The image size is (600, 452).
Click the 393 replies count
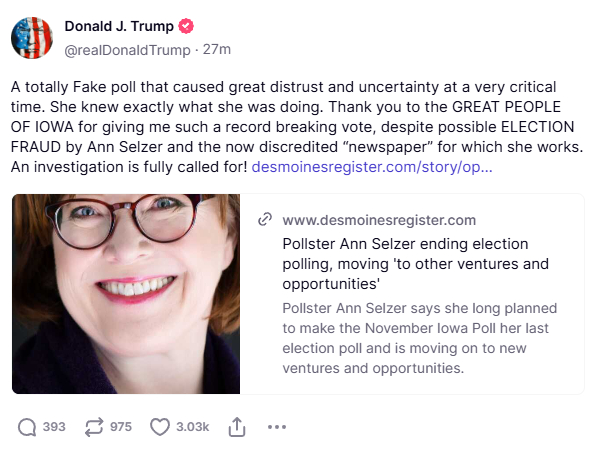pyautogui.click(x=54, y=426)
